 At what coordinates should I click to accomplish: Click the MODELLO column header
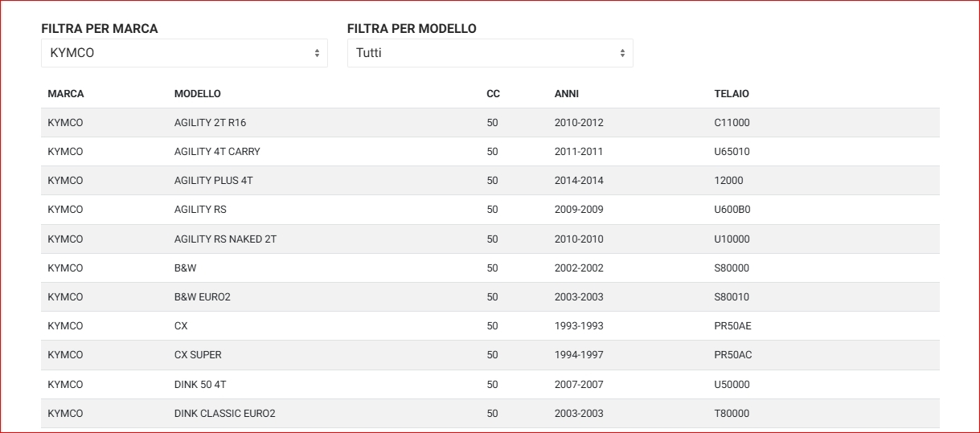pyautogui.click(x=198, y=94)
